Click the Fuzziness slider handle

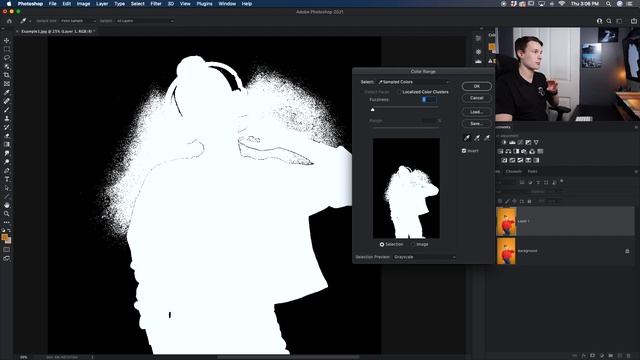[372, 109]
